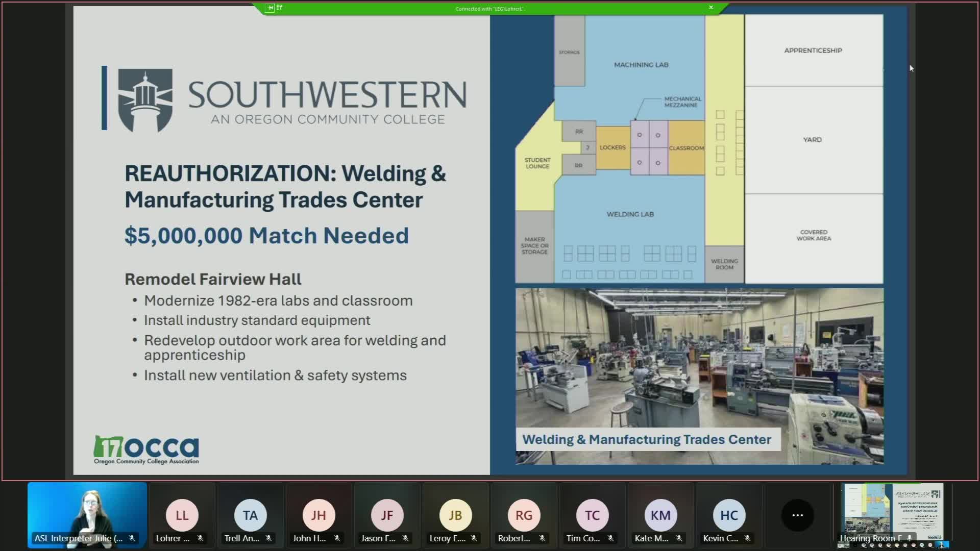The height and width of the screenshot is (551, 980).
Task: Click the OCCA Oregon Community College Association logo
Action: coord(146,449)
